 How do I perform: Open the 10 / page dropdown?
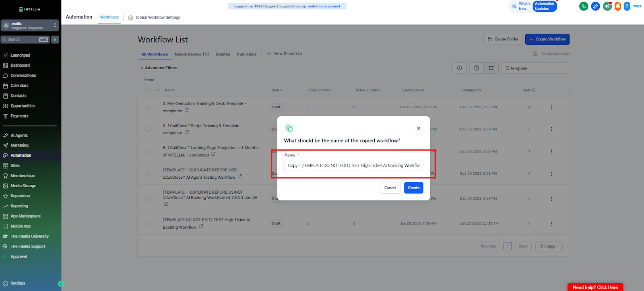[x=549, y=246]
